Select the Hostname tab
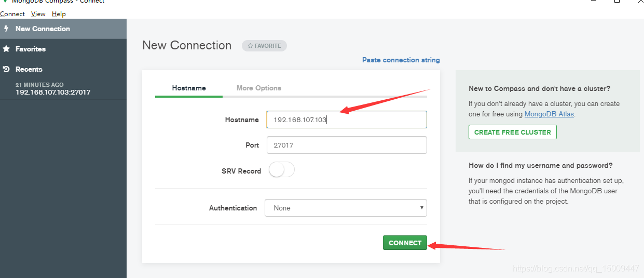Viewport: 644px width, 278px height. pos(189,88)
